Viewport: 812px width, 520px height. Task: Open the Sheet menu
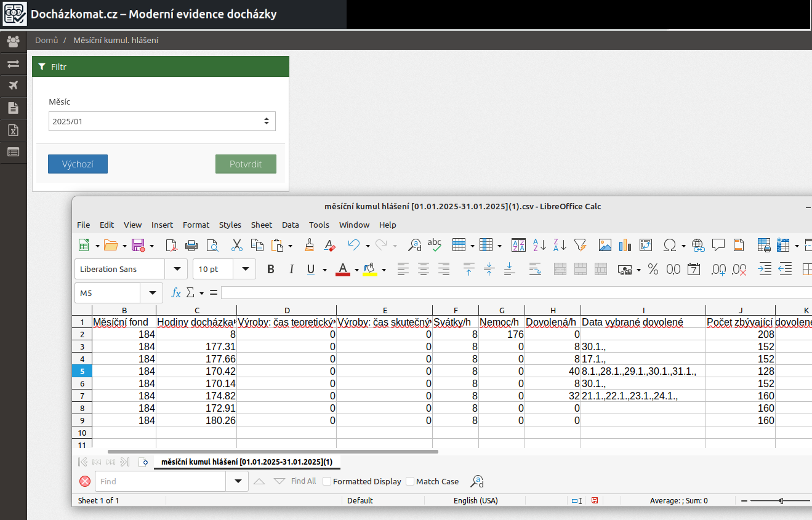coord(262,225)
